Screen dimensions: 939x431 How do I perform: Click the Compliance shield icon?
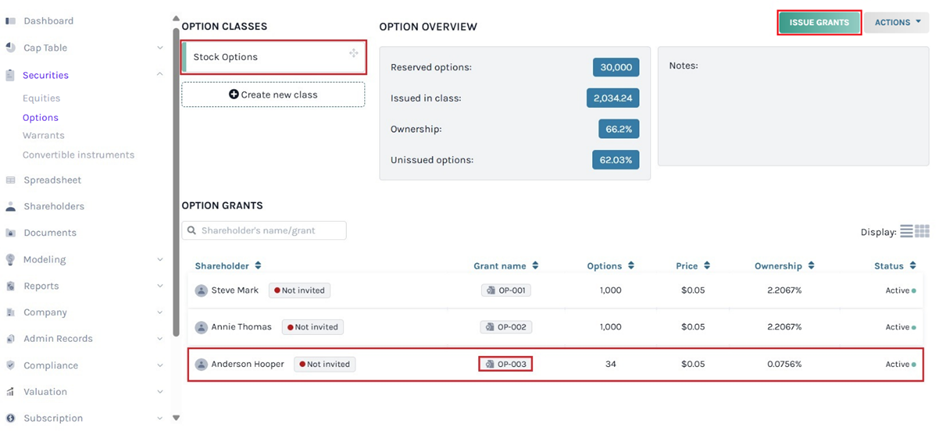pos(10,365)
